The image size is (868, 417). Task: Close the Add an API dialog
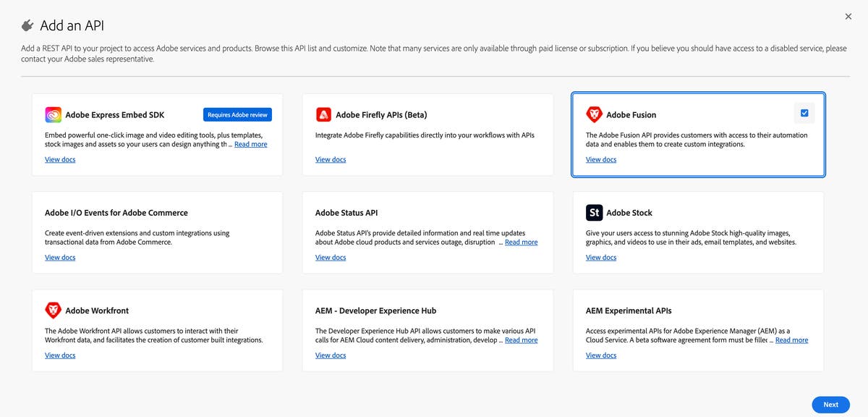[848, 16]
